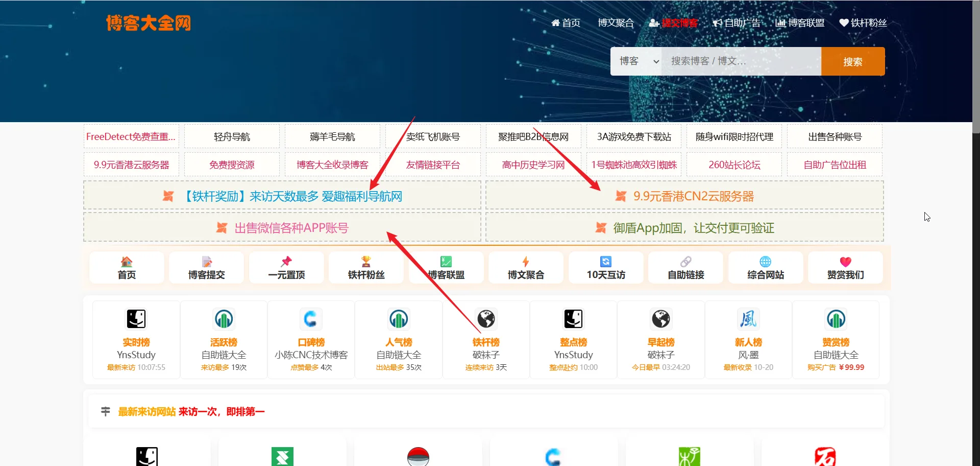Click the 一元置顶 pushpin icon
The height and width of the screenshot is (466, 980).
(286, 262)
